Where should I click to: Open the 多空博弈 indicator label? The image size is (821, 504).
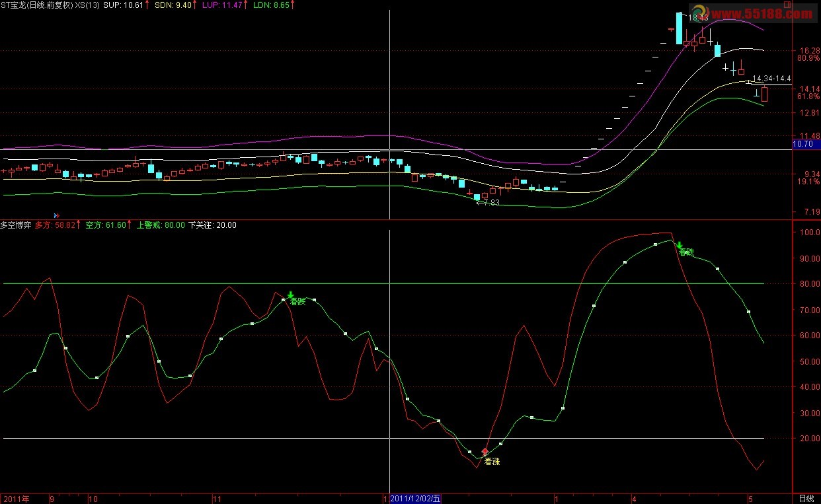coord(16,225)
